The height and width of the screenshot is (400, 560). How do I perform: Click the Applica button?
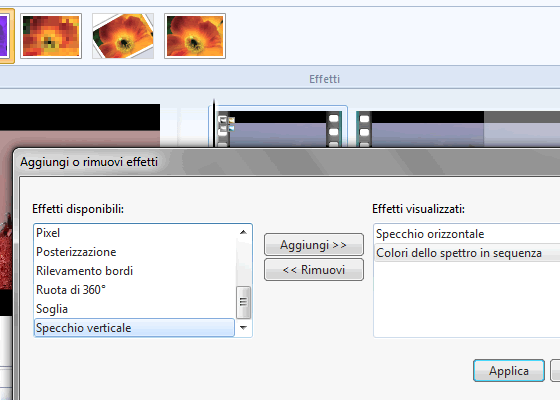click(509, 371)
